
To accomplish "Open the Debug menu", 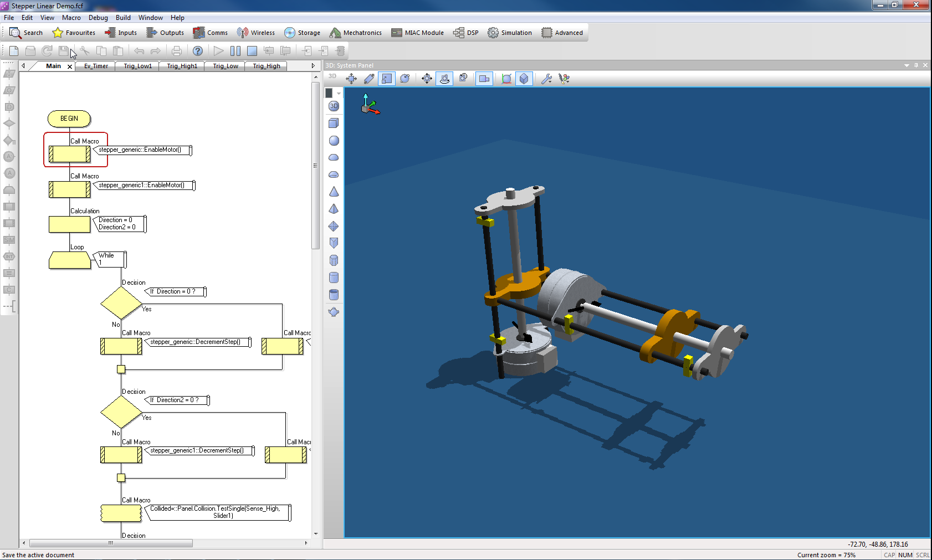I will (98, 18).
